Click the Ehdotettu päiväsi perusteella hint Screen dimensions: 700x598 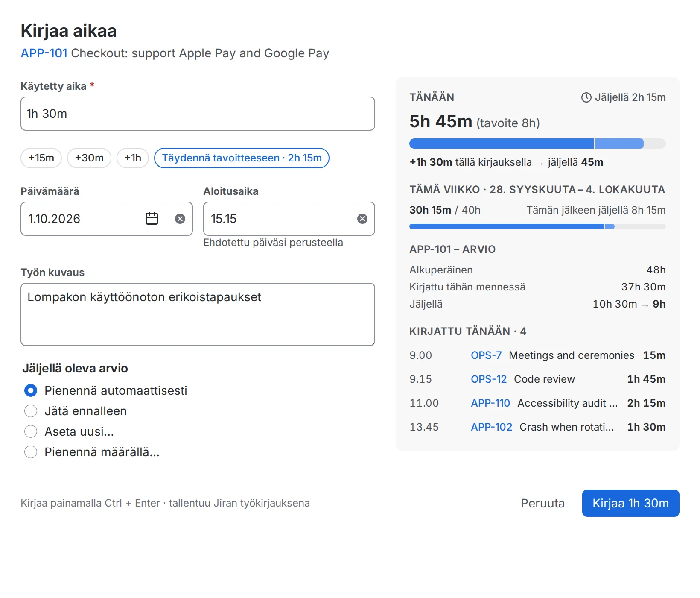pos(273,243)
